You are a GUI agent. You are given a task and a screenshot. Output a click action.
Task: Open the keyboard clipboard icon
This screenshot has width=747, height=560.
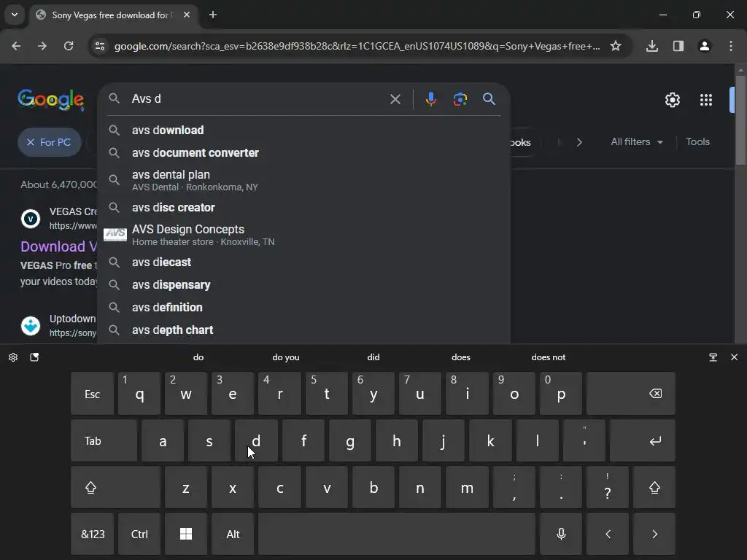(x=34, y=357)
